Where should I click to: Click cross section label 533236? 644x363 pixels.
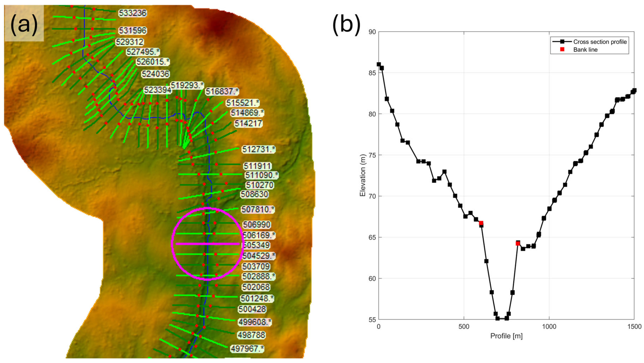coord(132,13)
